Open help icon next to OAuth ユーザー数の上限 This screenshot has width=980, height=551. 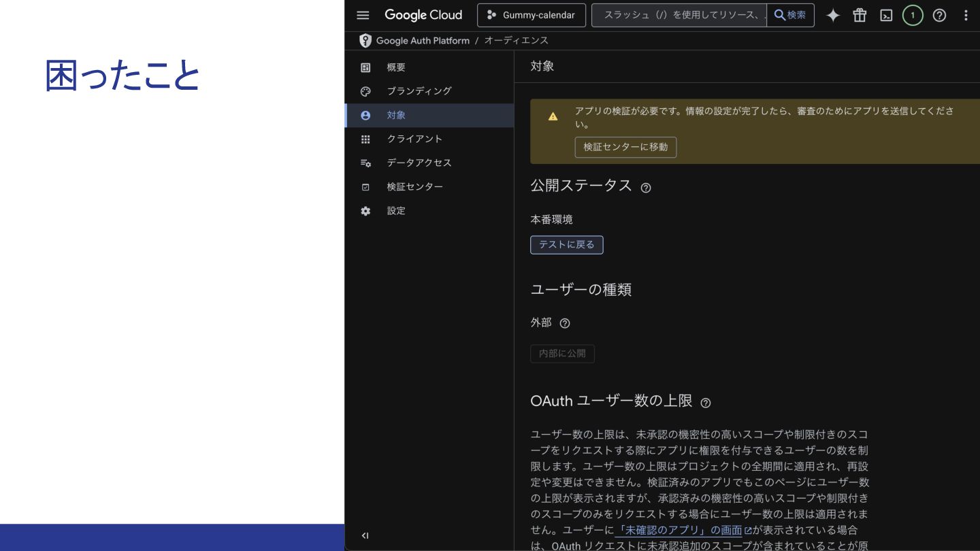click(x=706, y=403)
